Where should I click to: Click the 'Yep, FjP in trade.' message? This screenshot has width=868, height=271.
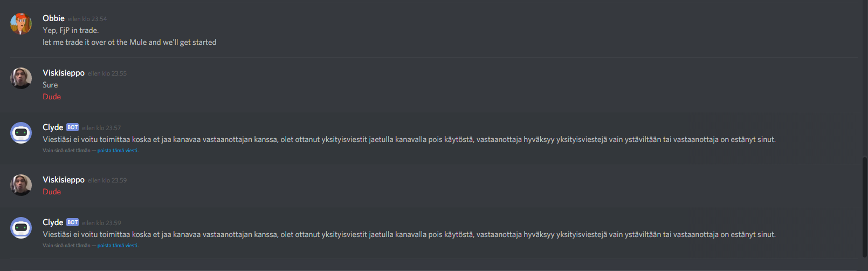(x=71, y=30)
